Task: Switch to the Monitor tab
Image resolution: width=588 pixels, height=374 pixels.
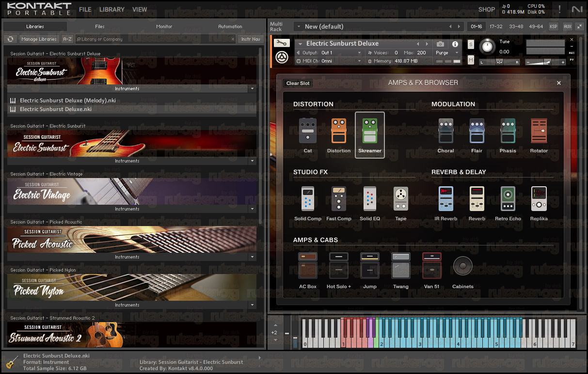Action: (164, 27)
